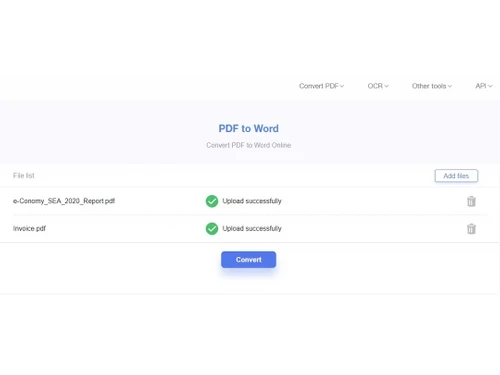Viewport: 500px width, 375px height.
Task: Remove Invoice.pdf using its trash icon
Action: [x=471, y=229]
